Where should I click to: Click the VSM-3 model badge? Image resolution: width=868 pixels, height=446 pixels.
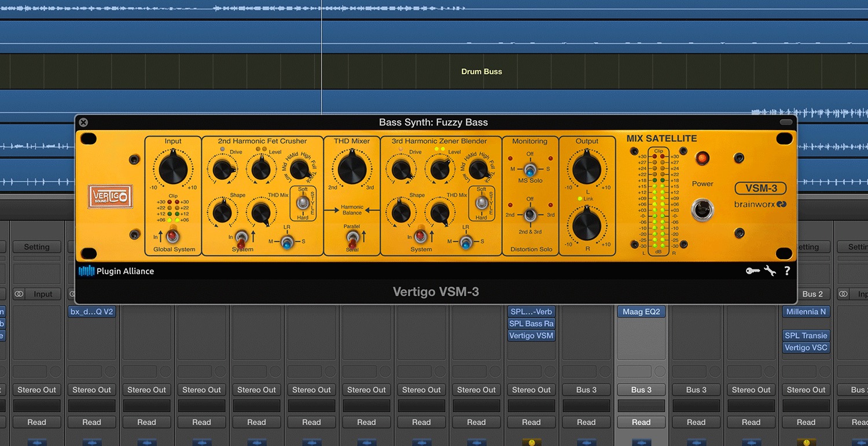[760, 188]
